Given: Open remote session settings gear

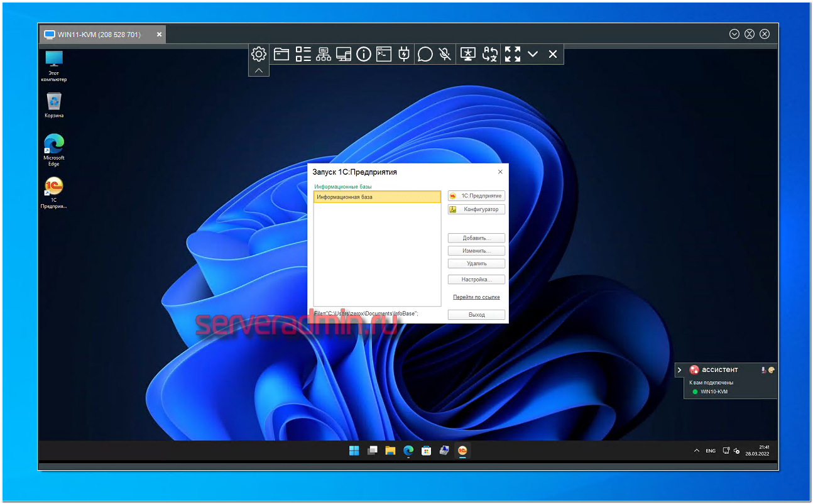Looking at the screenshot, I should [x=259, y=54].
